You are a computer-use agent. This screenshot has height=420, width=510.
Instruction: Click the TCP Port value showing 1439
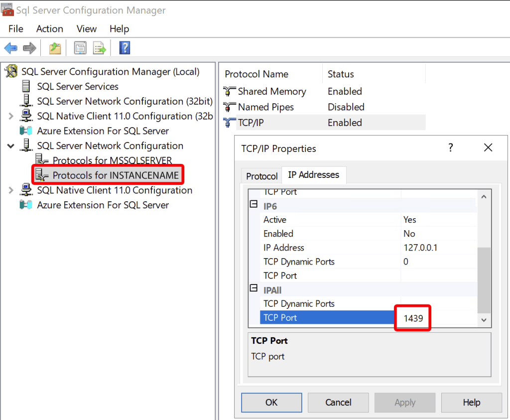pos(412,317)
